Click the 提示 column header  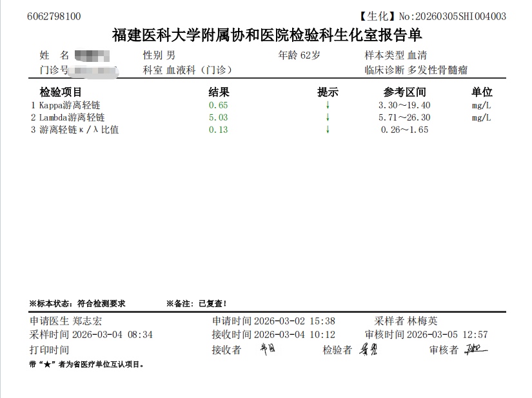(328, 92)
